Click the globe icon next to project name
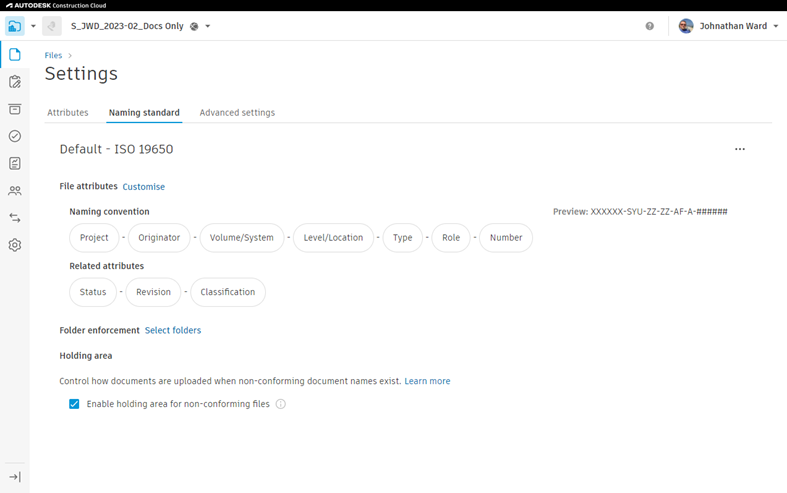The image size is (787, 493). click(x=194, y=26)
